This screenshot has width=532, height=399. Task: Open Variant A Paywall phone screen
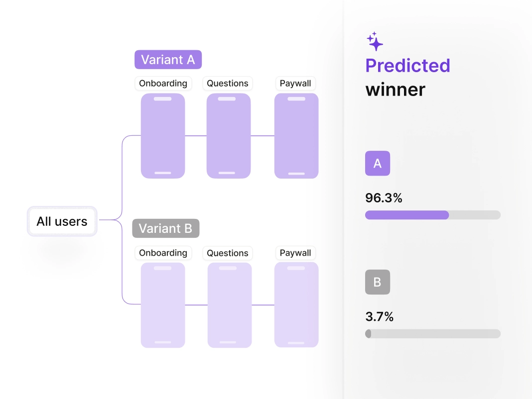point(296,136)
